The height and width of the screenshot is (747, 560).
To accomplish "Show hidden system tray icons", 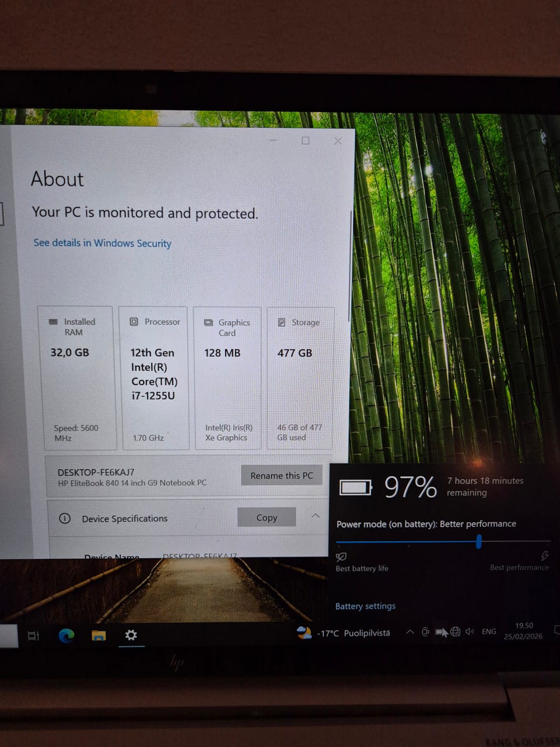I will [410, 632].
